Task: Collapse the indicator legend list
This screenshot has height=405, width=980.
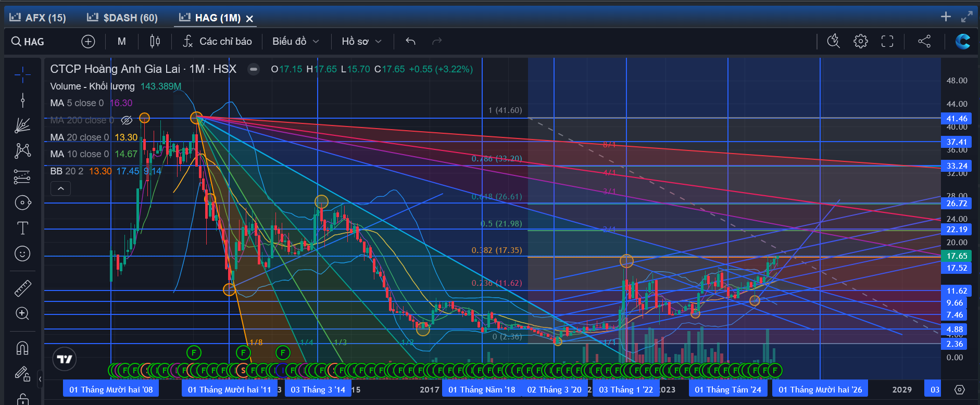Action: pyautogui.click(x=60, y=188)
